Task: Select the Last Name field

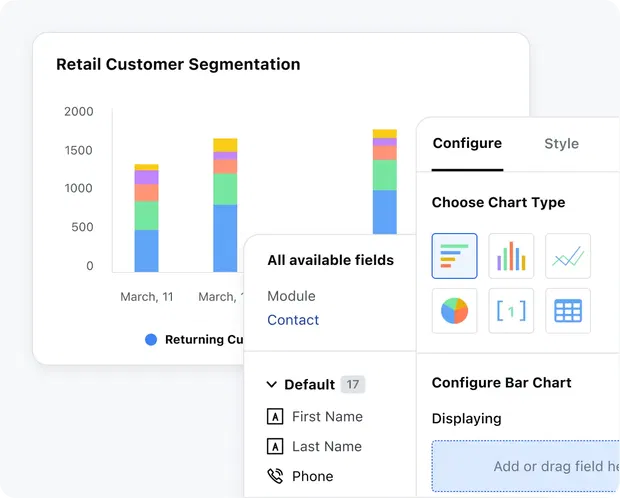Action: [327, 447]
